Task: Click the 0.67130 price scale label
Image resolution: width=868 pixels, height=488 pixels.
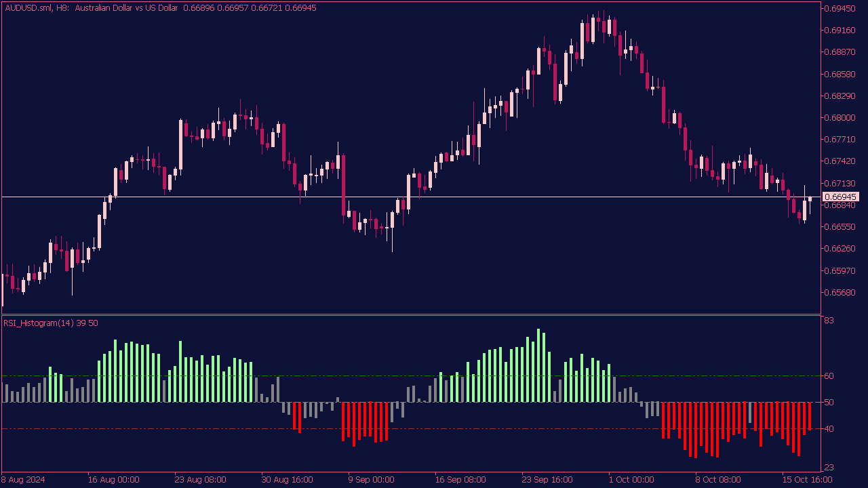Action: pos(840,183)
